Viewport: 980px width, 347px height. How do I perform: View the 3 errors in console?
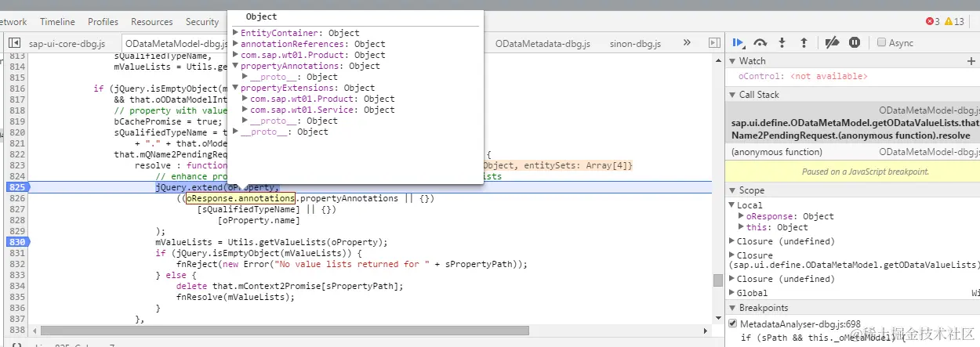[933, 21]
